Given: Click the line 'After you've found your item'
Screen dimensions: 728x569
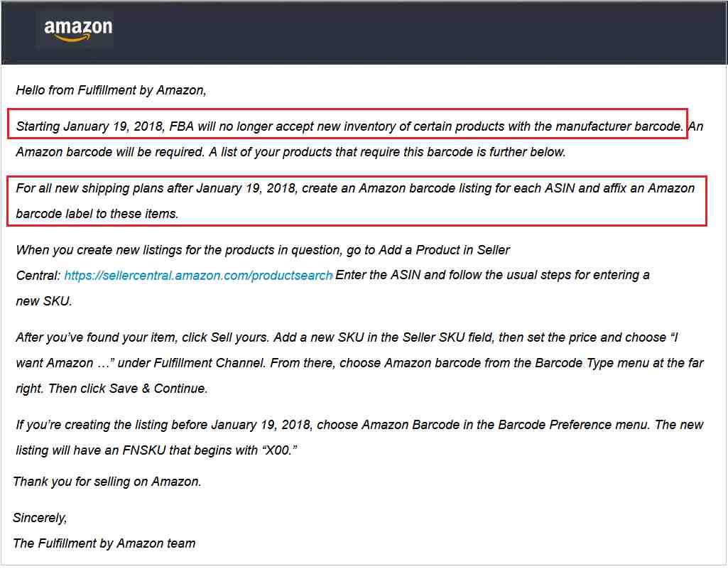Looking at the screenshot, I should click(347, 337).
